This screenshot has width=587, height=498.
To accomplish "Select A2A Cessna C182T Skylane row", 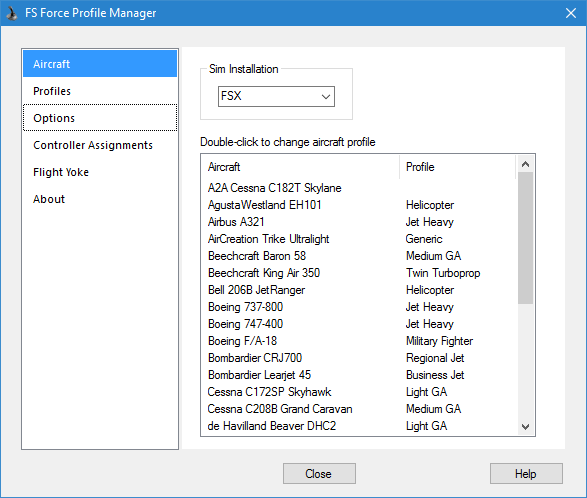I will [x=359, y=188].
